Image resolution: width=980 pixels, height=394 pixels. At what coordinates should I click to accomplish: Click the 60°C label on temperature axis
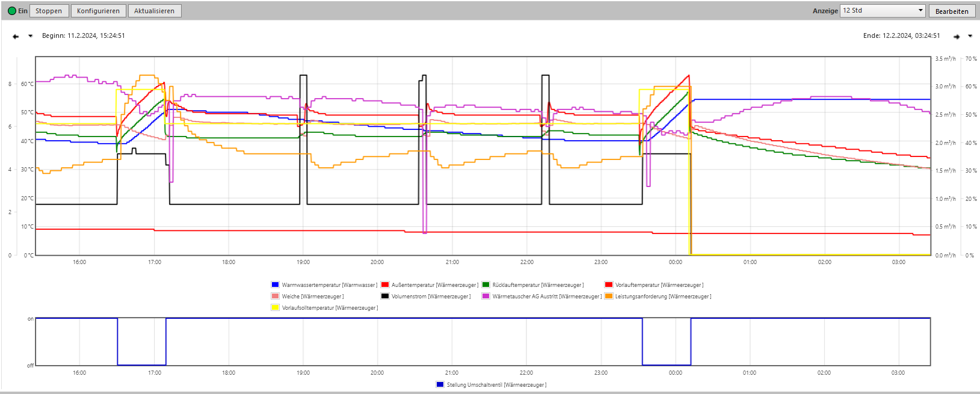[28, 84]
